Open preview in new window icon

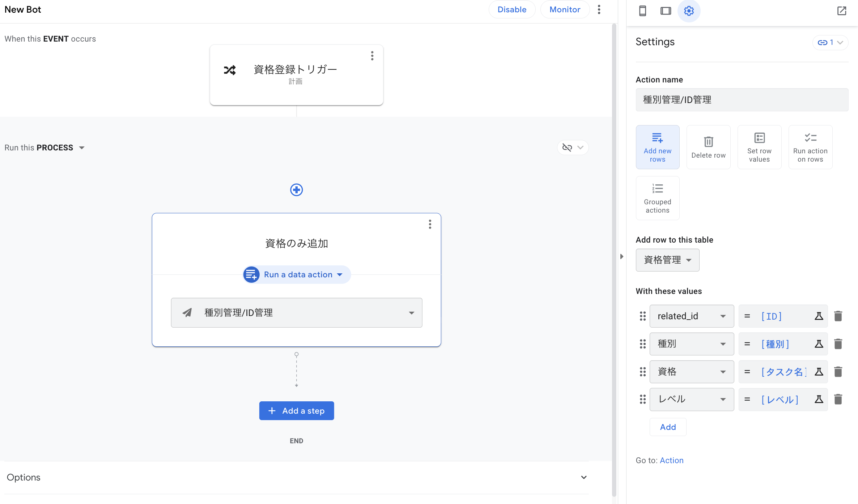(x=842, y=11)
